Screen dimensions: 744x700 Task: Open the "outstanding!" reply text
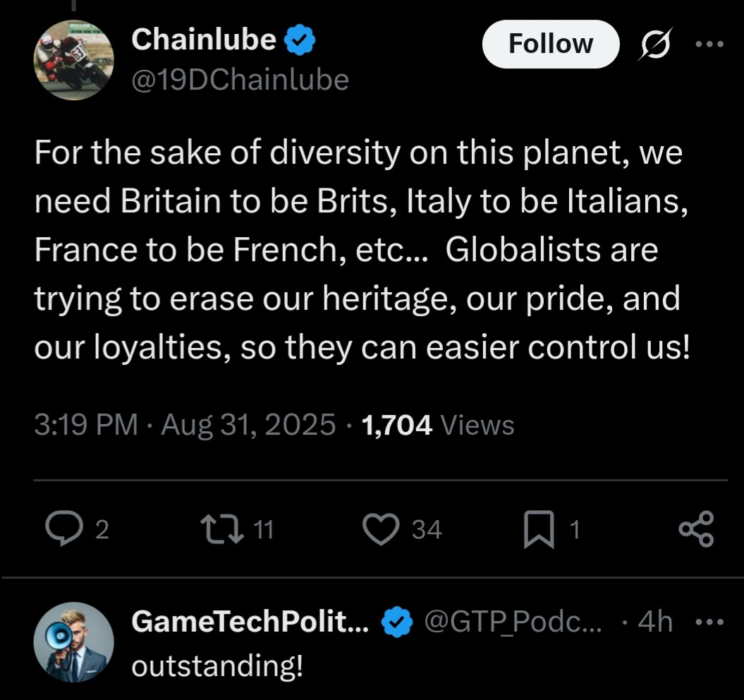click(218, 665)
